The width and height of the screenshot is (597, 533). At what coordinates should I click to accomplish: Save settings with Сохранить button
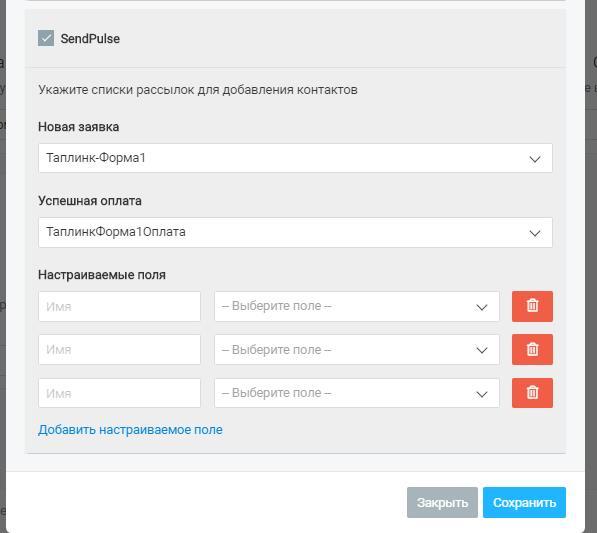(524, 503)
